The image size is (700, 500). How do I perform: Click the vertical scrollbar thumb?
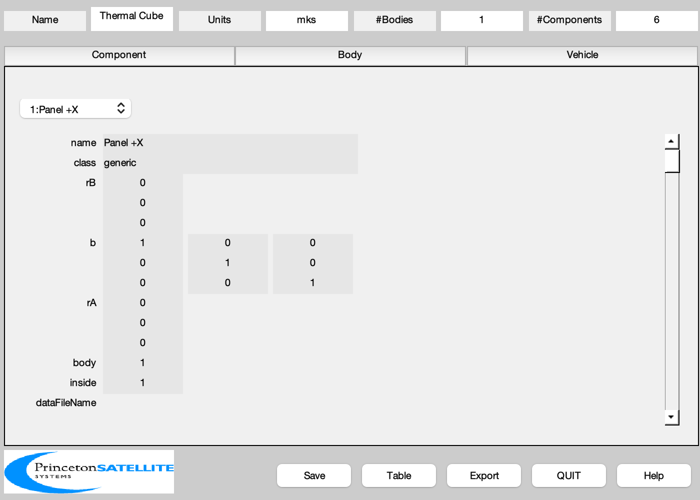671,161
